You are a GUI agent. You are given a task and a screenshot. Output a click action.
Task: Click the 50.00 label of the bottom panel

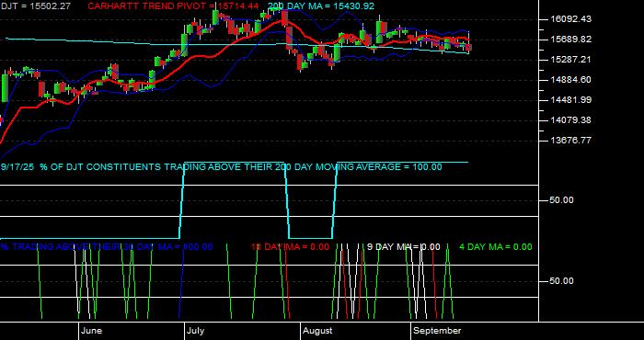[x=562, y=281]
